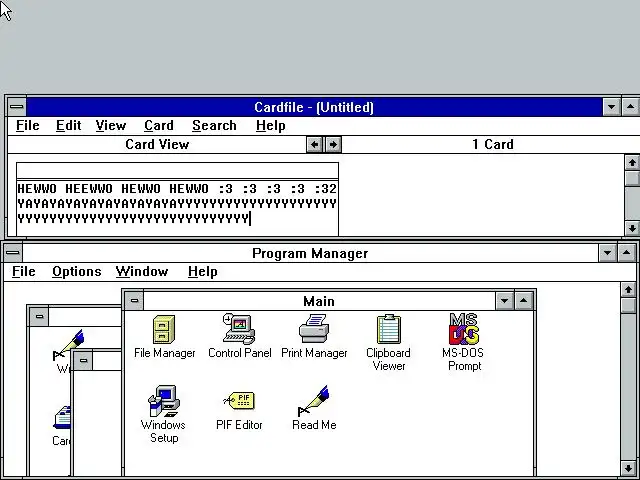Maximize the Main group window
Viewport: 640px width, 480px height.
click(x=524, y=301)
